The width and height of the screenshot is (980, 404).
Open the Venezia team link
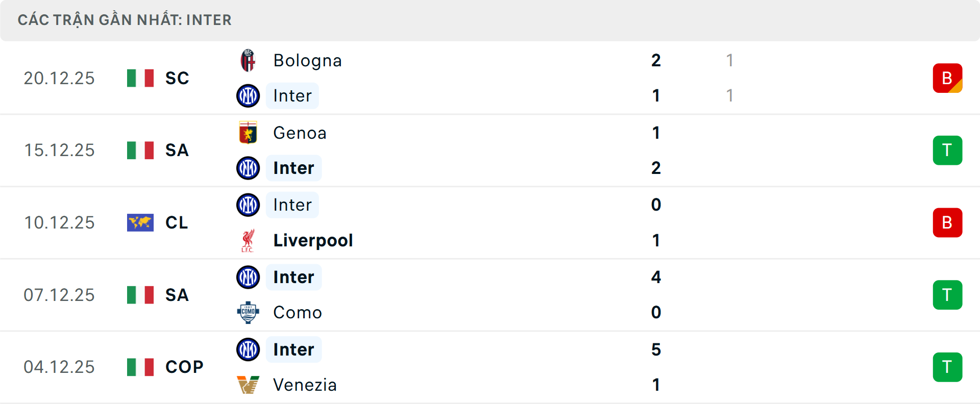[305, 385]
